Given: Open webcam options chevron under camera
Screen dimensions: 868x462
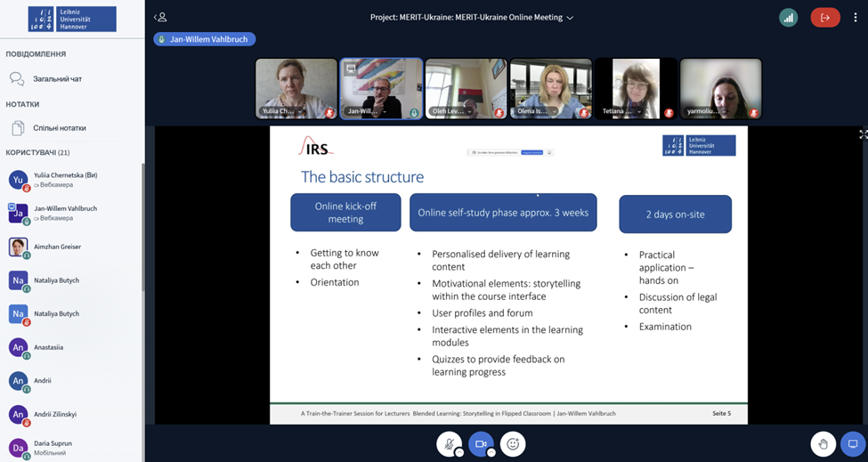Looking at the screenshot, I should coord(491,452).
